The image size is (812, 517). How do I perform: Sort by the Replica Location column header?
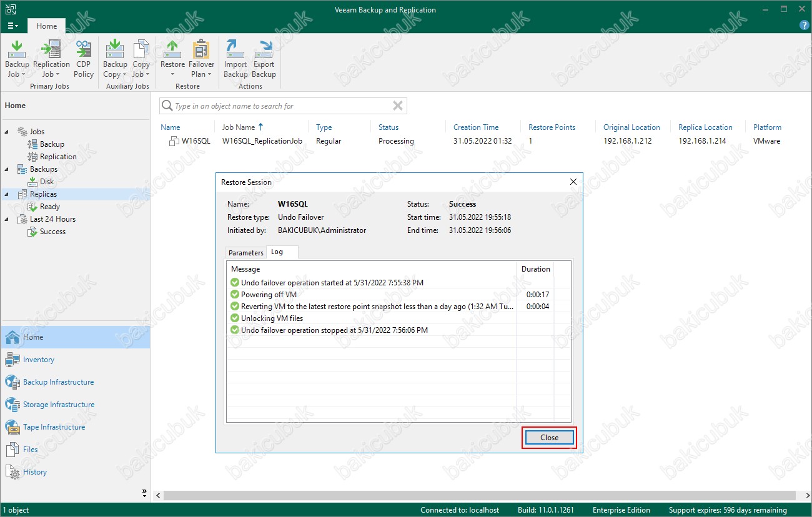pyautogui.click(x=705, y=127)
